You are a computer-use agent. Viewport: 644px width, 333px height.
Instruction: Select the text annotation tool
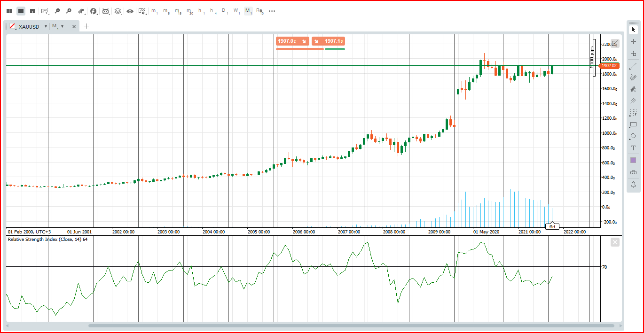click(633, 148)
